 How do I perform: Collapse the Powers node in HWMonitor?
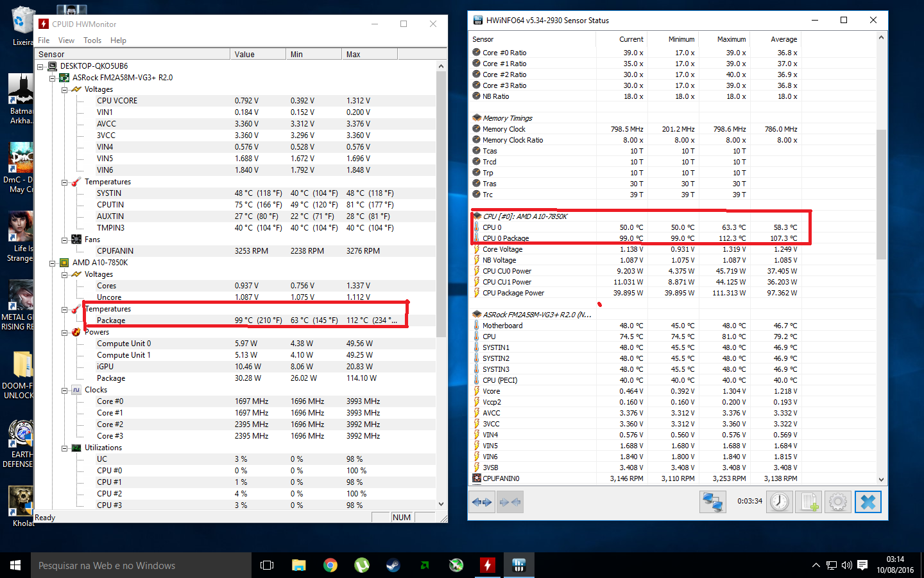point(65,332)
